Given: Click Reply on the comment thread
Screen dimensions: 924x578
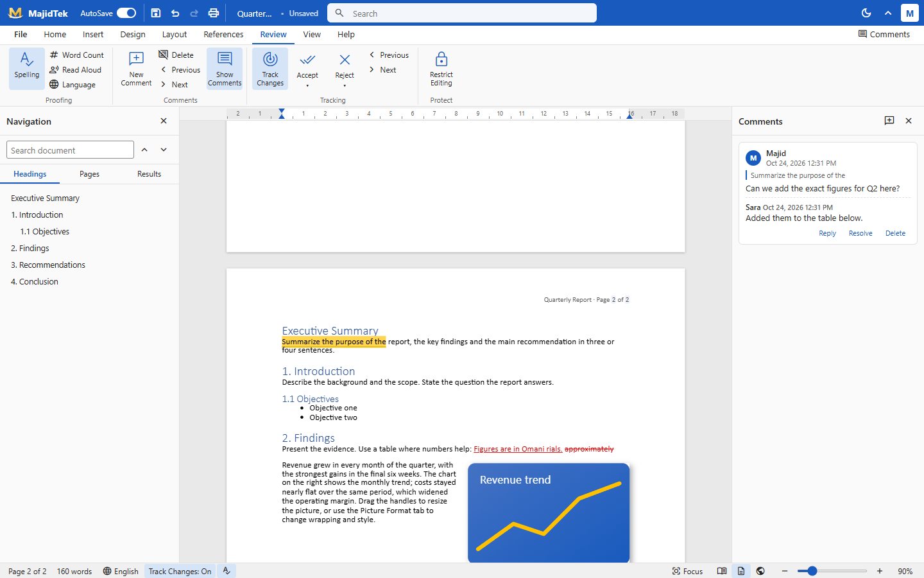Looking at the screenshot, I should [x=827, y=233].
